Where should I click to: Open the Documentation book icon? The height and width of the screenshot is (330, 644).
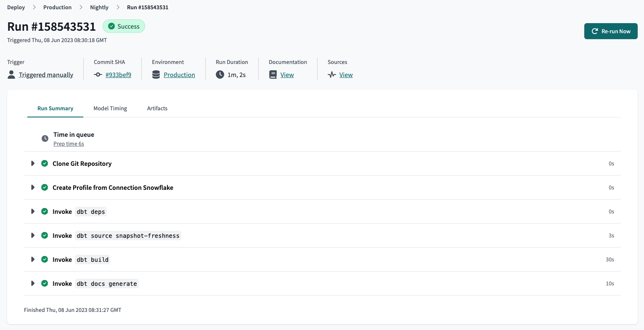273,75
